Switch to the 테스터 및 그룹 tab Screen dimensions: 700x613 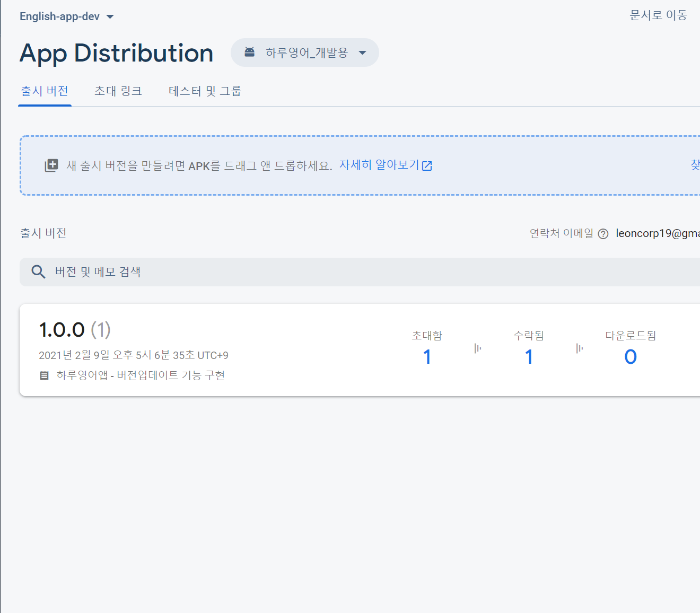point(205,91)
